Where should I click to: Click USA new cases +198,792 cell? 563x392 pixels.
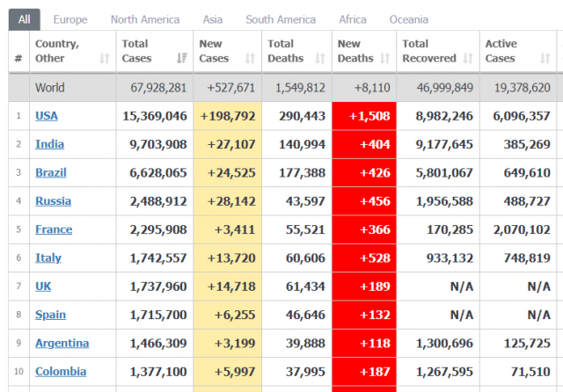point(228,116)
